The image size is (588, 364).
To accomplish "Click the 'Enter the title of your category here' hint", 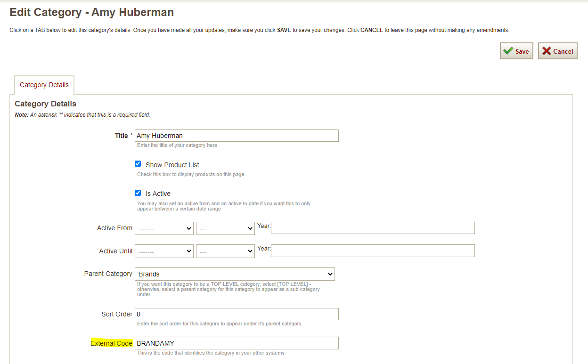I will tap(177, 146).
